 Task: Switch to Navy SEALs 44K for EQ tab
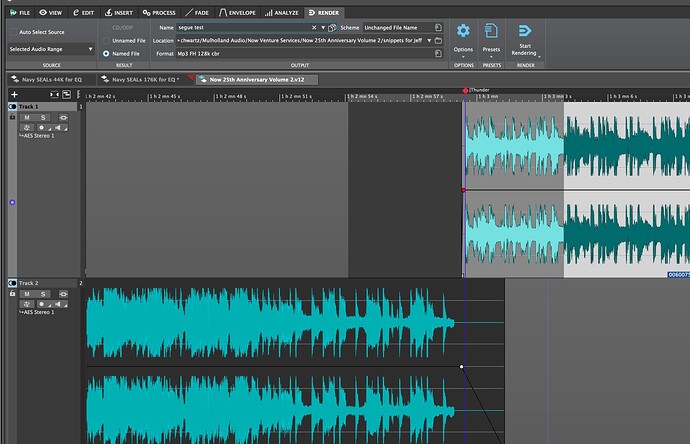(x=50, y=78)
